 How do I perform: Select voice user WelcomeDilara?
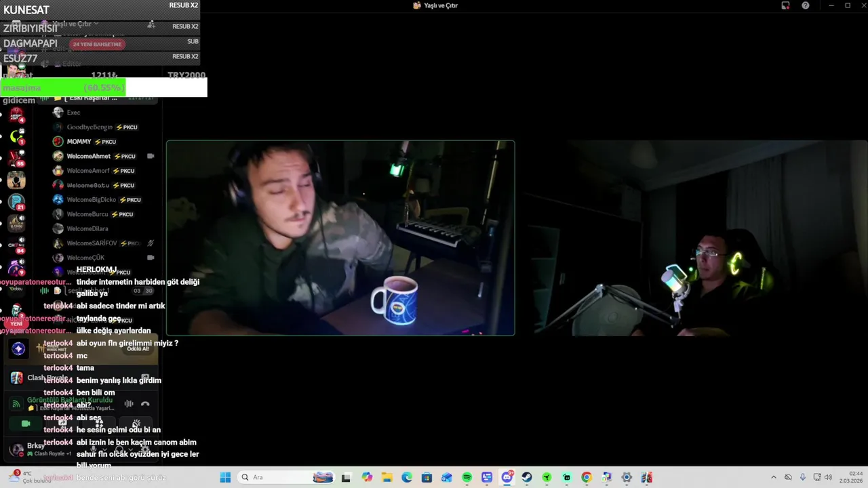click(105, 229)
